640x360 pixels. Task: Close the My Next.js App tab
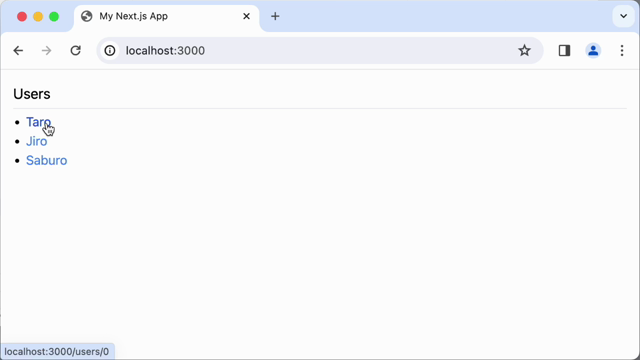[247, 16]
